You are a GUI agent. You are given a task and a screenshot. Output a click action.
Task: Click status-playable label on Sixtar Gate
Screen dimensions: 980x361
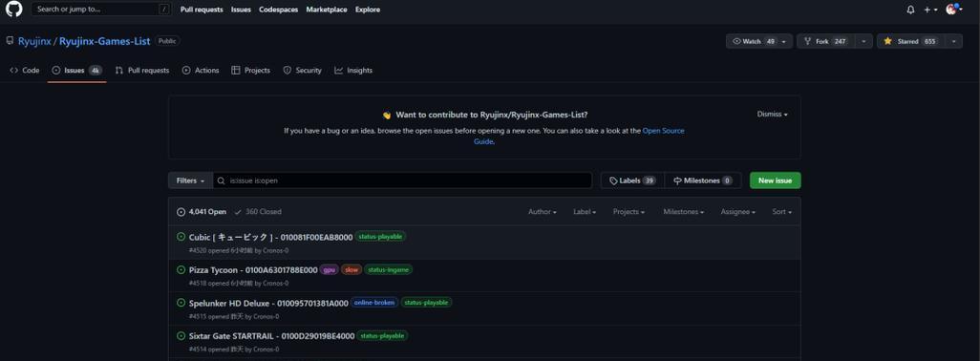(x=382, y=335)
